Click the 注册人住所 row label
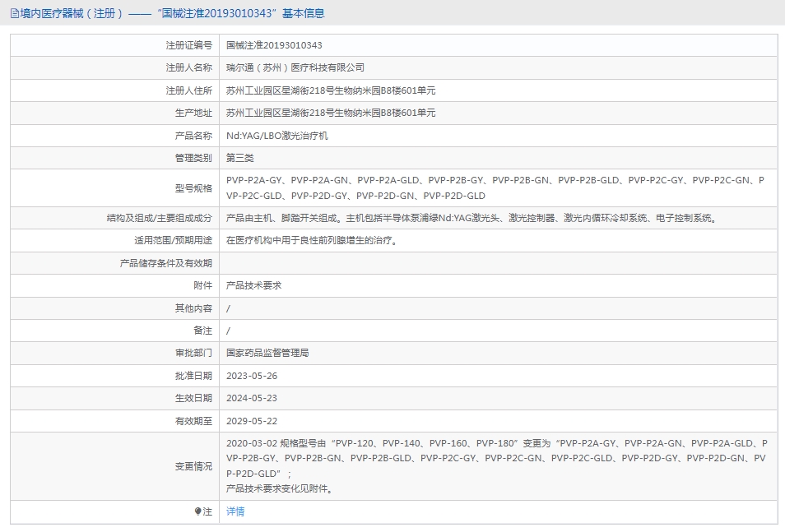Screen dimensions: 785x532 click(189, 90)
